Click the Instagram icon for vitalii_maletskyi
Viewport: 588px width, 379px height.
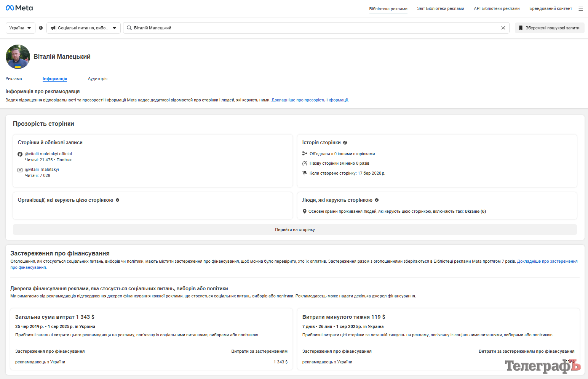point(20,170)
